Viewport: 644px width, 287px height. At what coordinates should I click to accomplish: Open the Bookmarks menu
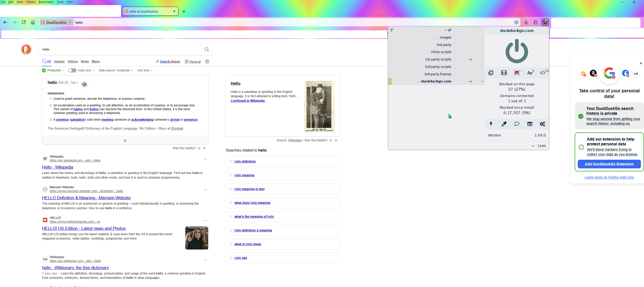click(46, 2)
